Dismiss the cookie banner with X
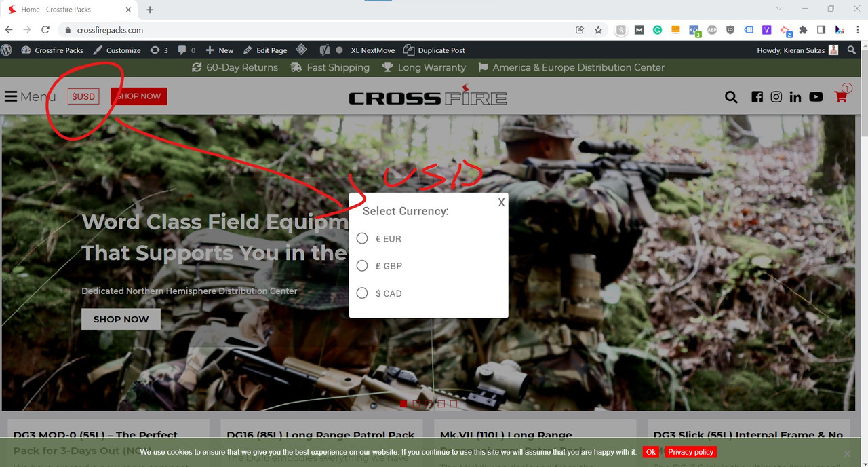The width and height of the screenshot is (868, 467). point(846,453)
